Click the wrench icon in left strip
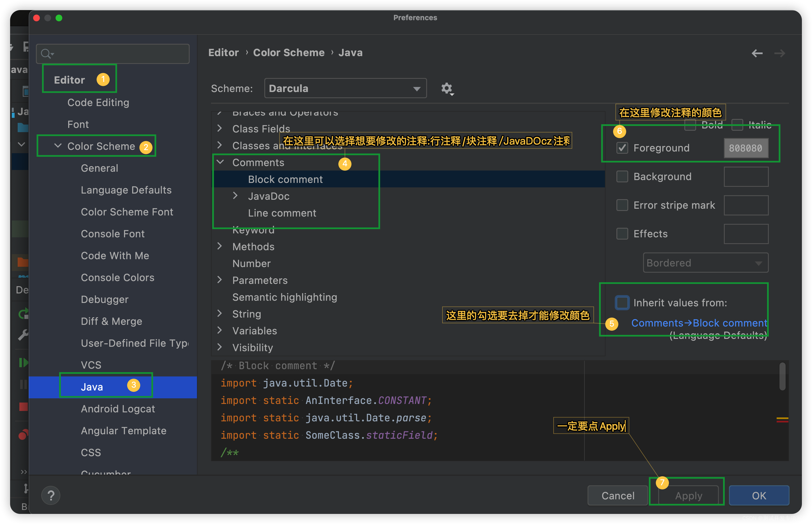Viewport: 812px width, 524px height. [23, 335]
